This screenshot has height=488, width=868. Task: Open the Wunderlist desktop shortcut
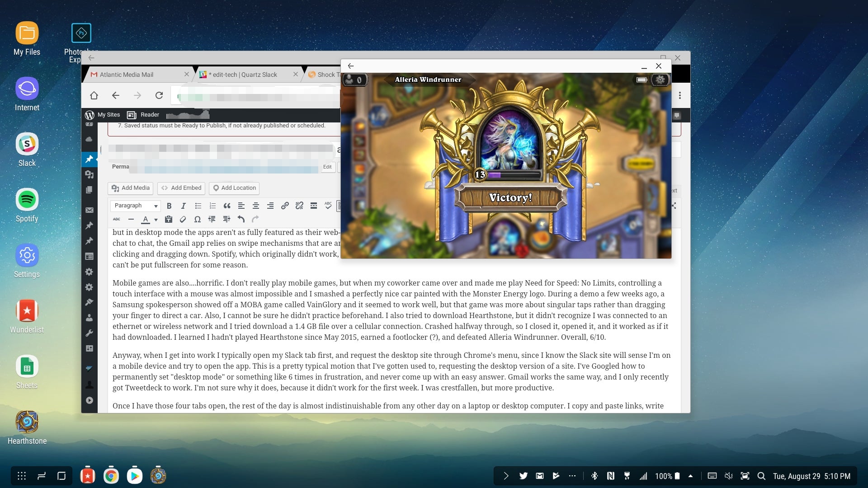point(27,317)
